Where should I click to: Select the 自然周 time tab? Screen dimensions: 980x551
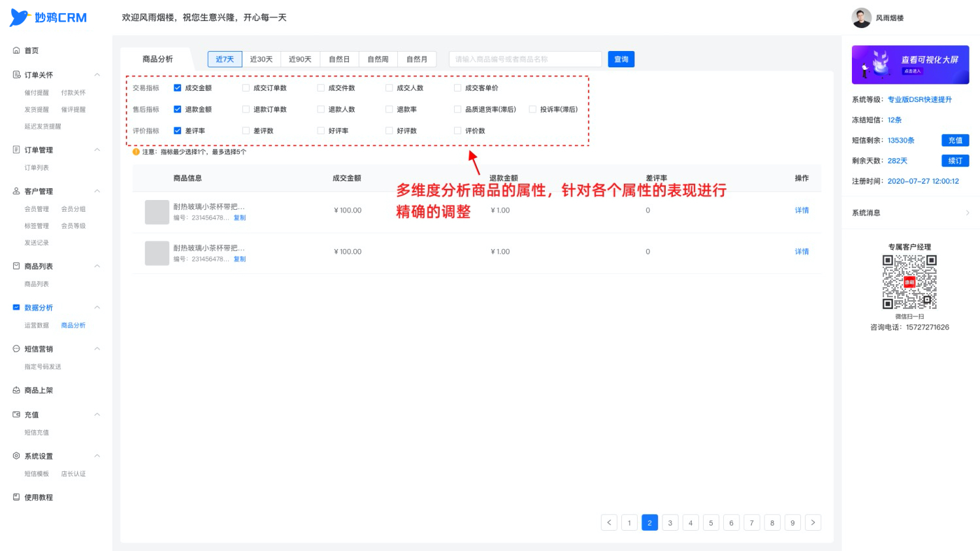(x=378, y=59)
